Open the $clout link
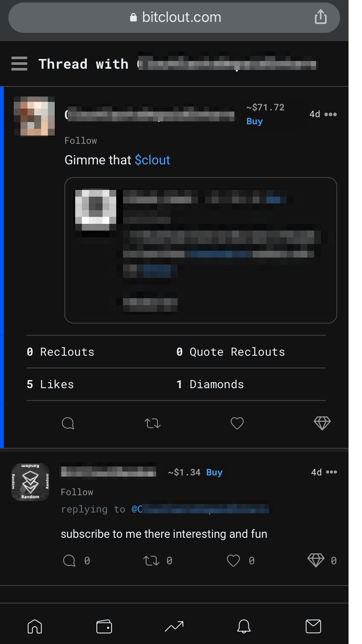Image resolution: width=362 pixels, height=644 pixels. coord(152,160)
